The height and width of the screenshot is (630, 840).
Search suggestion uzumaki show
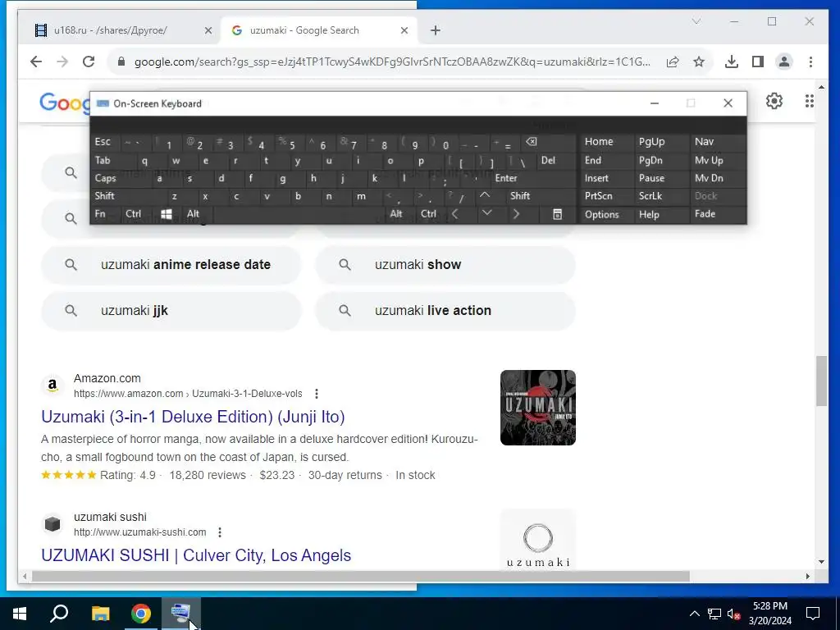tap(445, 265)
